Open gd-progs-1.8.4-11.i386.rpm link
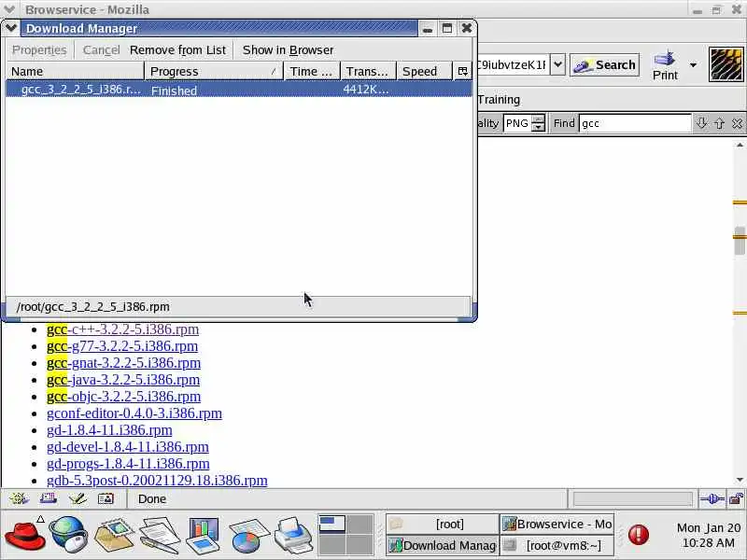Image resolution: width=747 pixels, height=560 pixels. coord(128,463)
